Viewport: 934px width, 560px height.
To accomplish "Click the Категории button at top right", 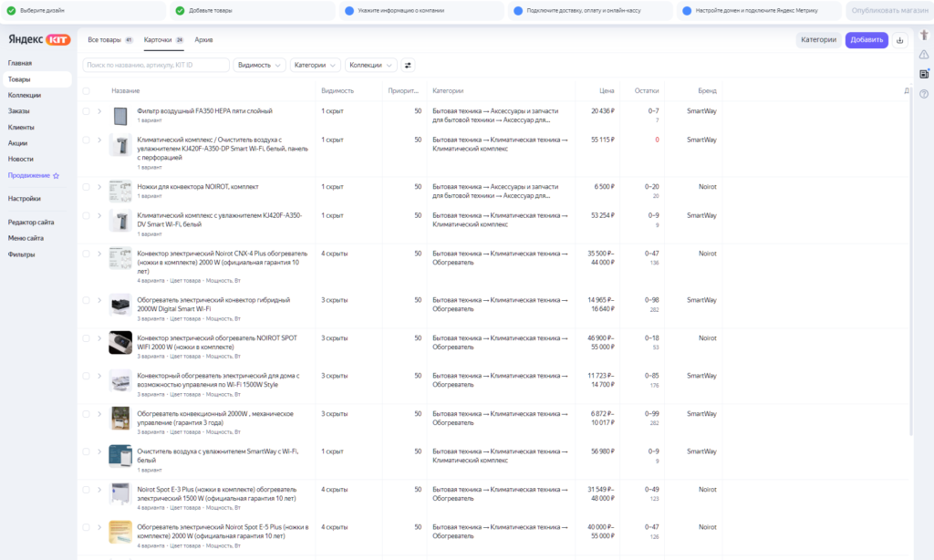I will coord(818,40).
